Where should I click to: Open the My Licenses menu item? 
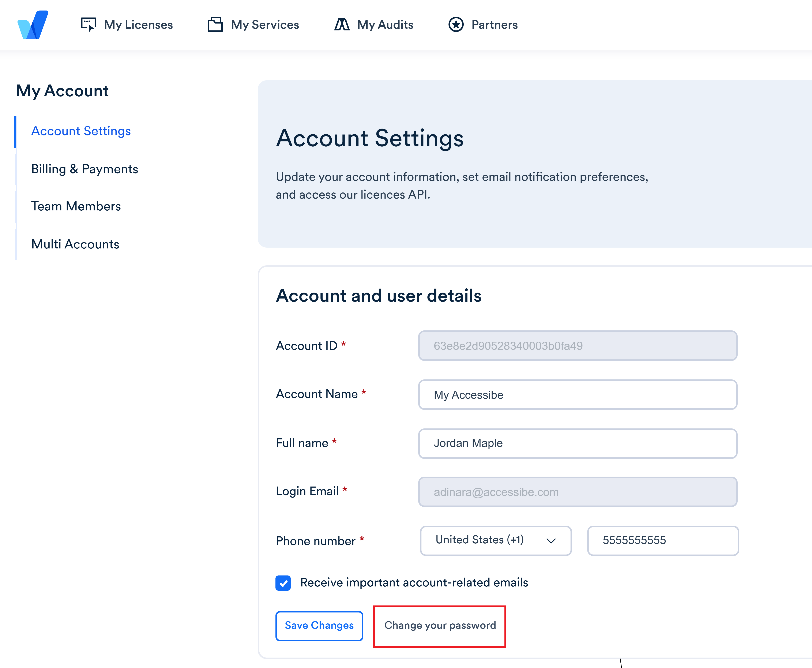[x=138, y=25]
